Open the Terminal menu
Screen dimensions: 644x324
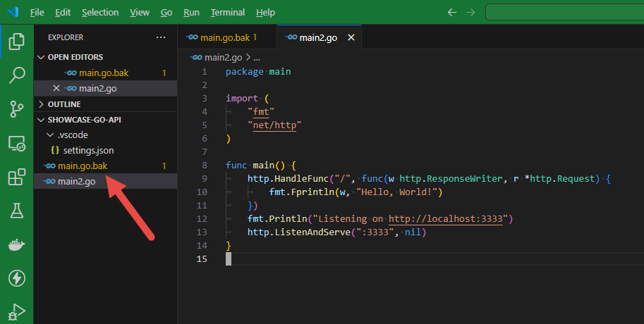[228, 12]
